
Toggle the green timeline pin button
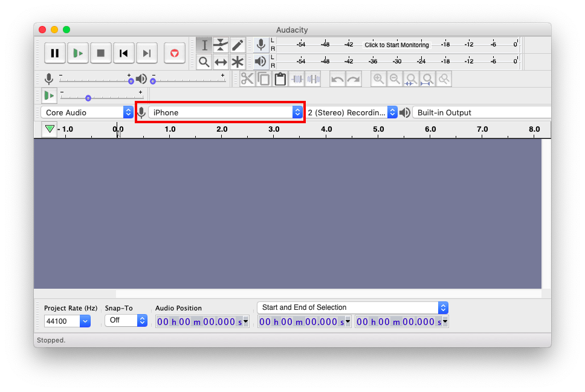(x=50, y=129)
